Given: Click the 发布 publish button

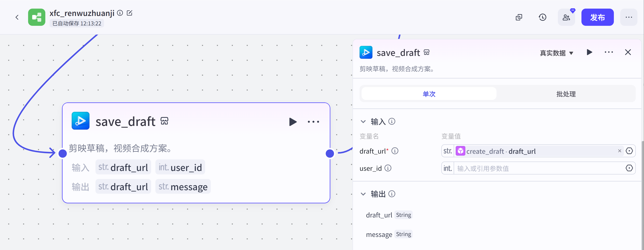Looking at the screenshot, I should pyautogui.click(x=597, y=17).
